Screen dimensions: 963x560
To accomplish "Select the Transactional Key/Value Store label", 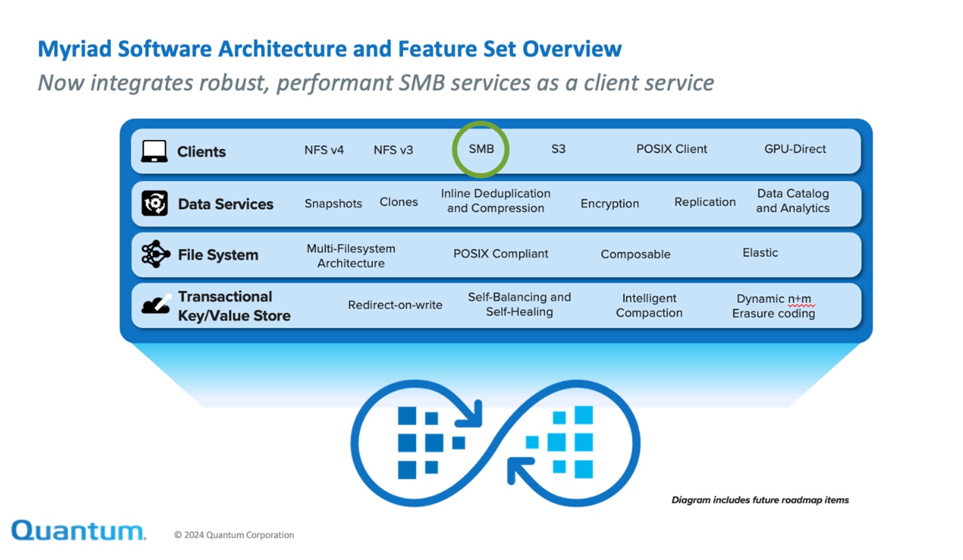I will point(234,306).
